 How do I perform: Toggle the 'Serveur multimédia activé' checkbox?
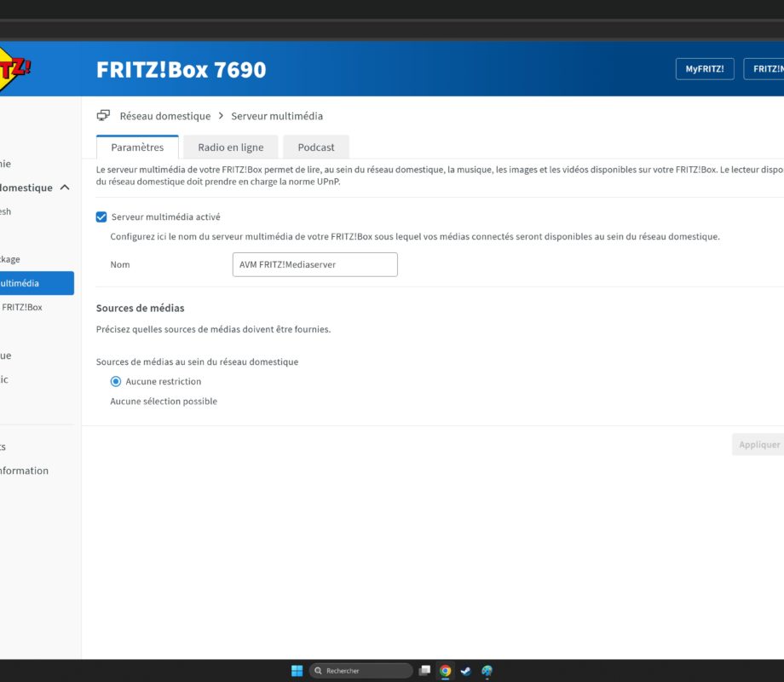[x=101, y=217]
